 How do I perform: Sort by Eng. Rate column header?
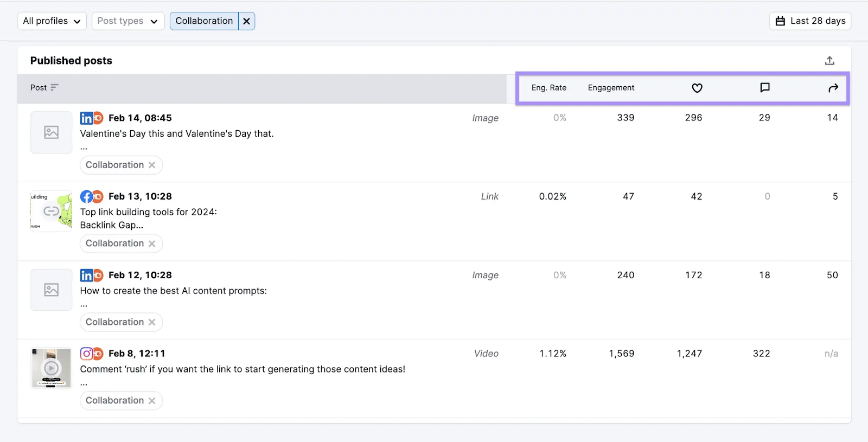tap(548, 88)
